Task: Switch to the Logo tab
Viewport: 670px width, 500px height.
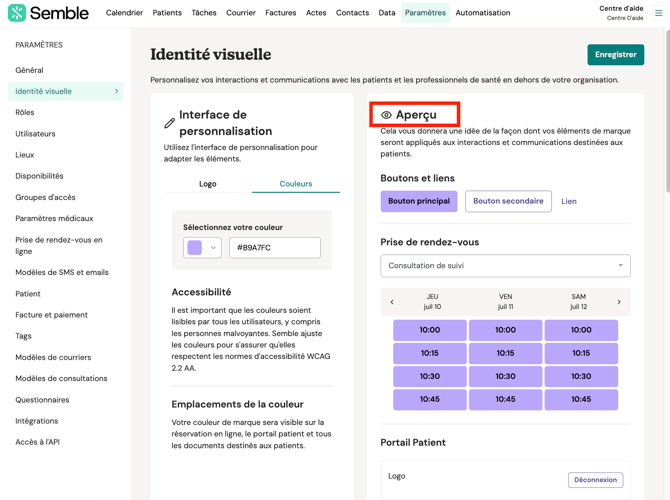Action: tap(208, 184)
